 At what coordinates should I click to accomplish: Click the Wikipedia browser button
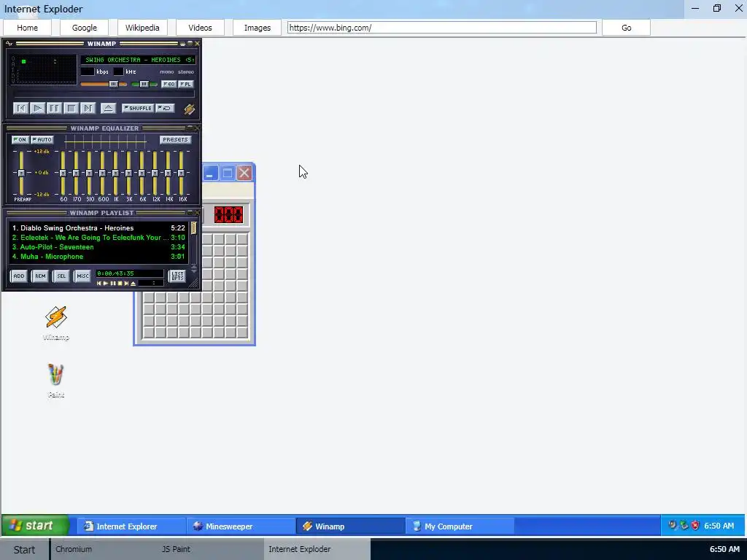tap(142, 28)
